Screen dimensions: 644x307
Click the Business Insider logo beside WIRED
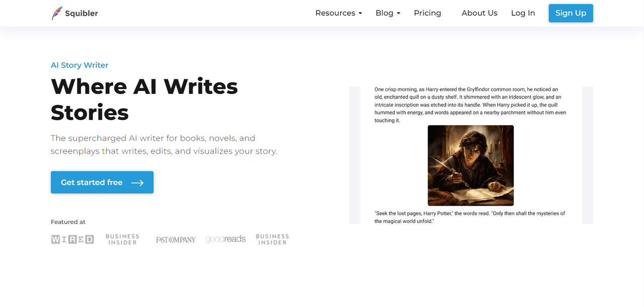pyautogui.click(x=122, y=240)
